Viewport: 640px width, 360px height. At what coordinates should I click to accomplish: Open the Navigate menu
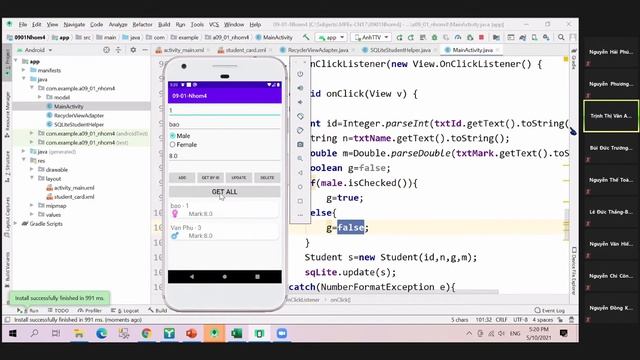click(74, 24)
